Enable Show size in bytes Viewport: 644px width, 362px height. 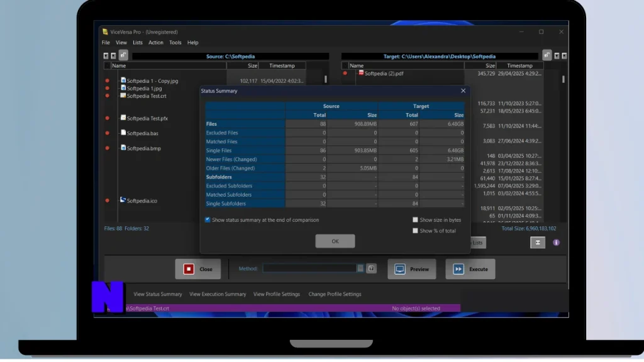click(x=415, y=219)
